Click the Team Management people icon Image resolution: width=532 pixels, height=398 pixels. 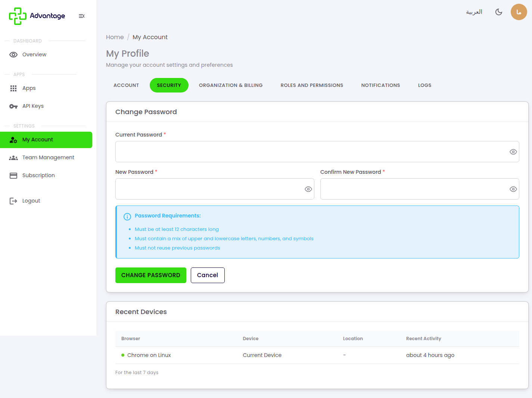13,158
